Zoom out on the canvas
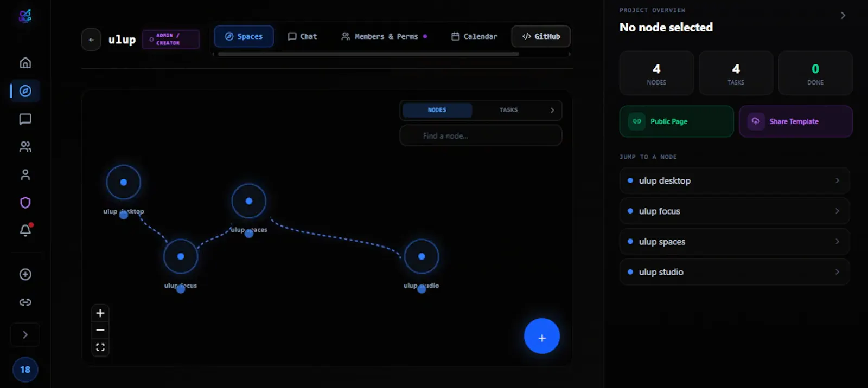The width and height of the screenshot is (868, 388). click(100, 330)
